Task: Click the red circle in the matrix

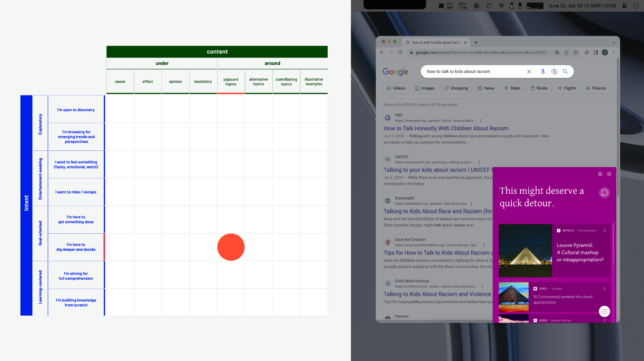Action: click(x=231, y=247)
